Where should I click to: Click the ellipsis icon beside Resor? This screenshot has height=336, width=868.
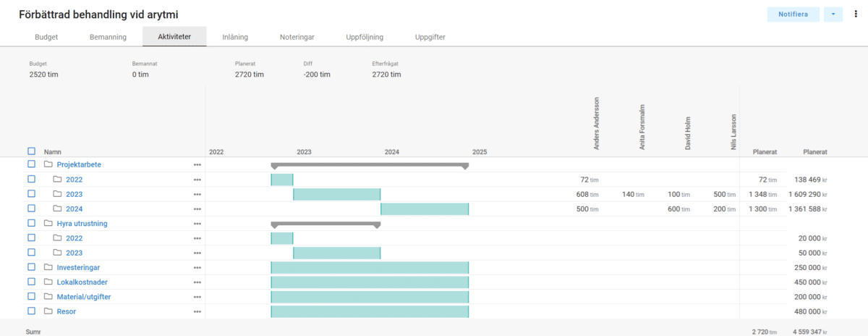[197, 311]
